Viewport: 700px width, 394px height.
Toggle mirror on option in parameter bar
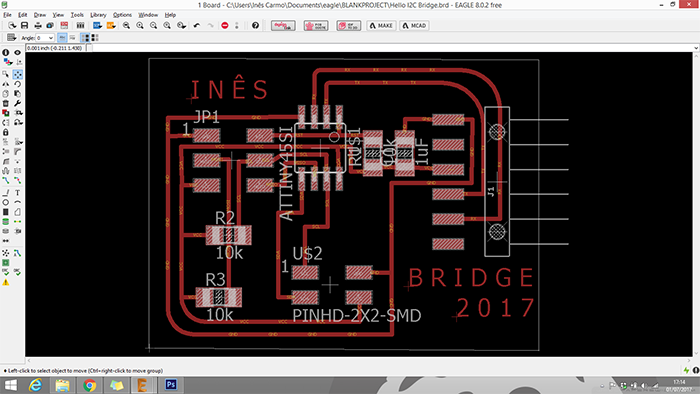(72, 38)
